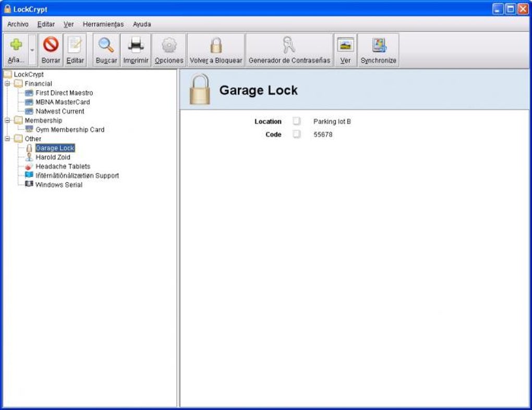Click the card icon beside Natwest Current

pyautogui.click(x=29, y=111)
